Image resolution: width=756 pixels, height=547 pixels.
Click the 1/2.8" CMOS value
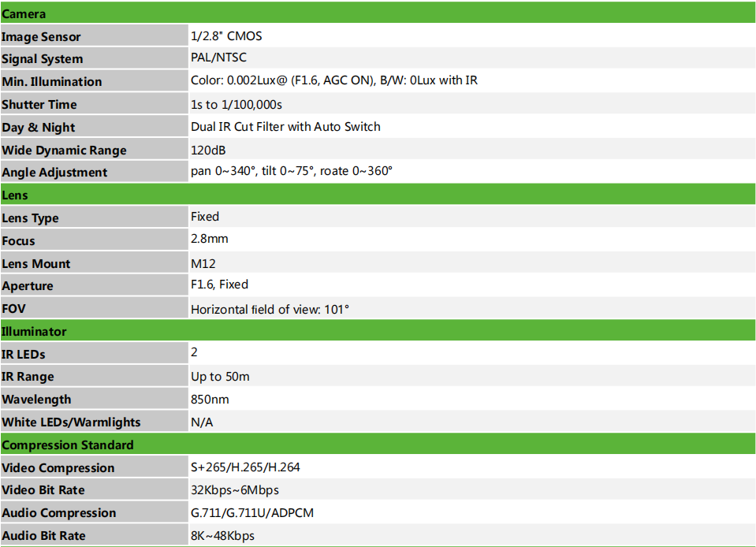click(x=226, y=36)
